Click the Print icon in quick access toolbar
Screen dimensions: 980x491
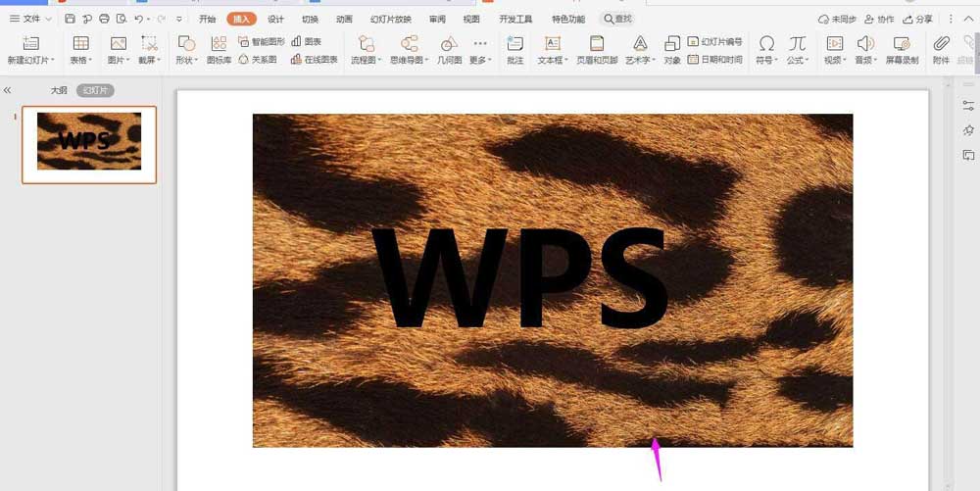click(x=105, y=19)
